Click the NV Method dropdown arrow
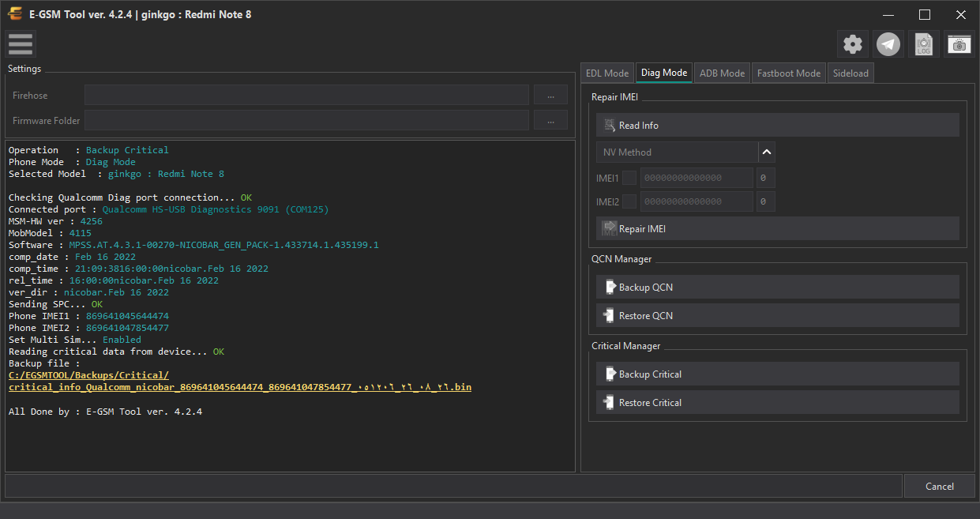 click(767, 152)
